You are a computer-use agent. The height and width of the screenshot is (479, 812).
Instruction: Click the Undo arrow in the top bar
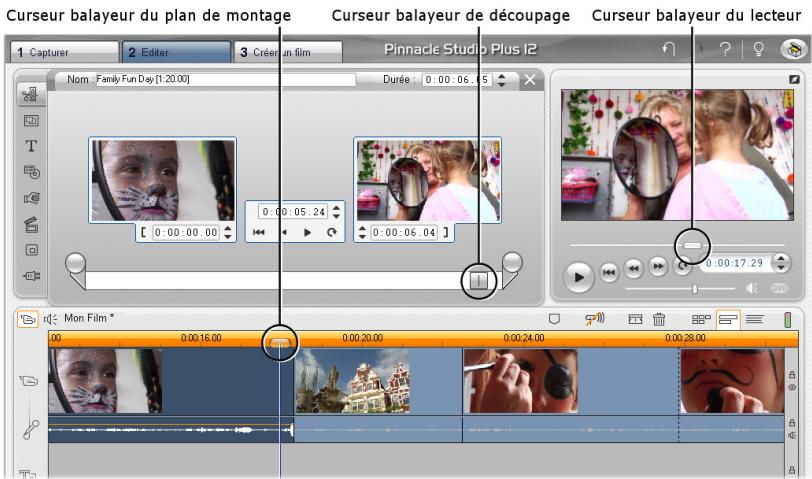[669, 49]
